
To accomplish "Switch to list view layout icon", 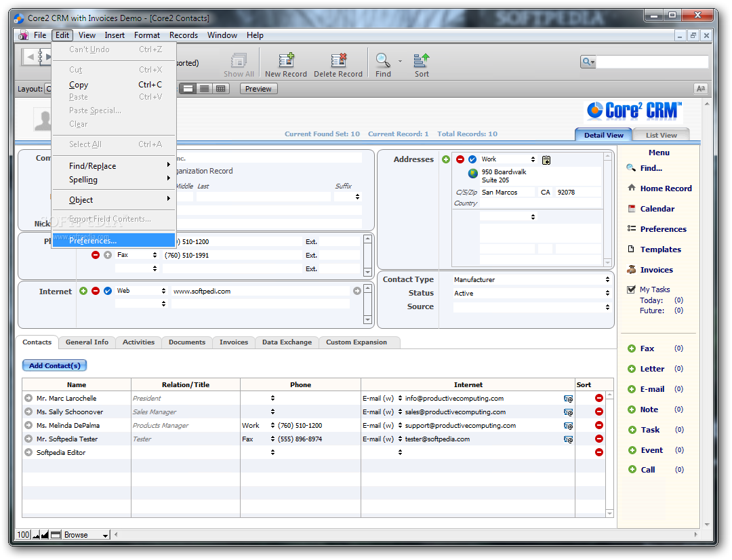I will (x=204, y=89).
